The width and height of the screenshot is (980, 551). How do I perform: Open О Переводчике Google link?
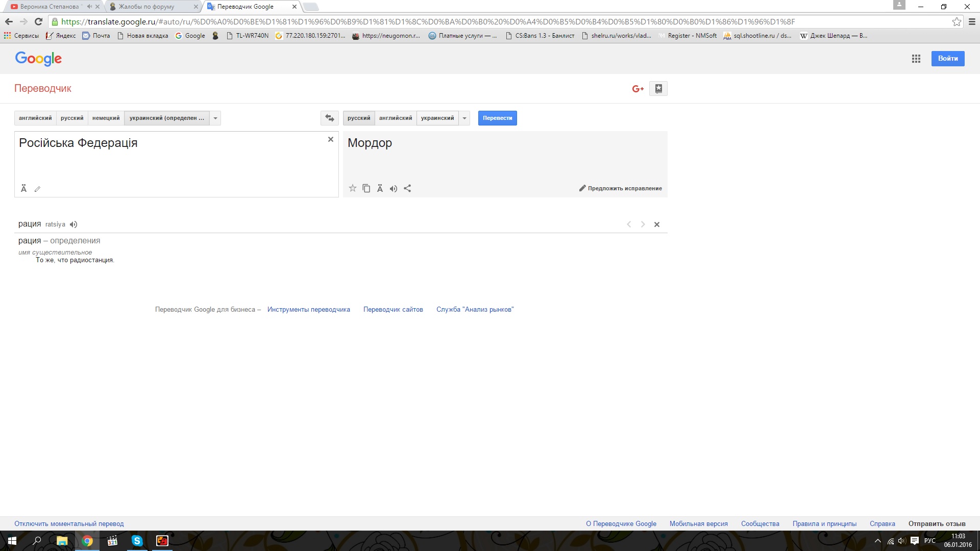click(621, 524)
